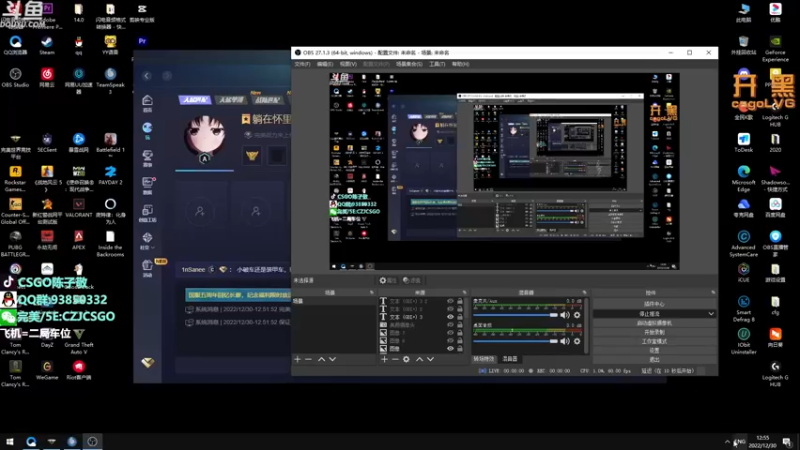Remove the selected scene with minus icon

[308, 359]
